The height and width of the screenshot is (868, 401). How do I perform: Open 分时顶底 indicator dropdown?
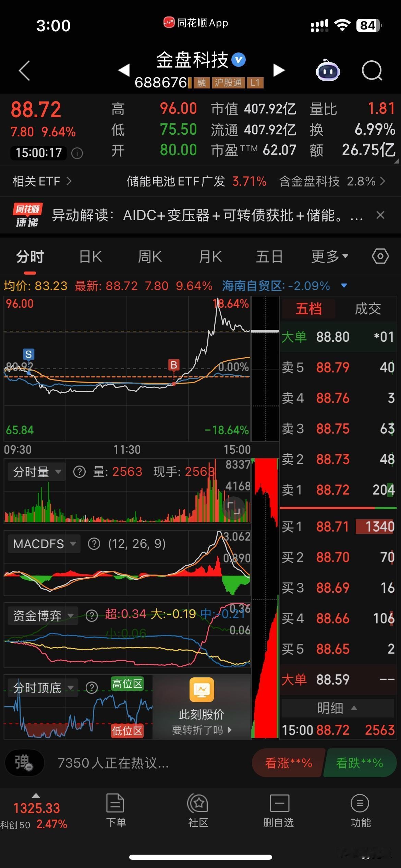coord(43,688)
